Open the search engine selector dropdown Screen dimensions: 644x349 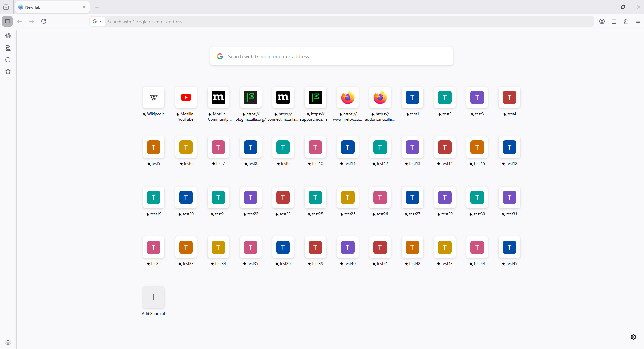98,21
